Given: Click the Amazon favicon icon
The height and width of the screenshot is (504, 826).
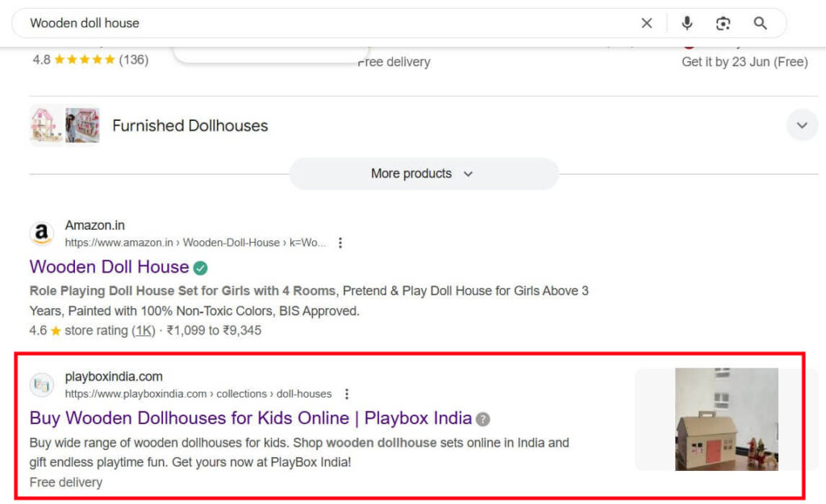Looking at the screenshot, I should click(x=42, y=233).
